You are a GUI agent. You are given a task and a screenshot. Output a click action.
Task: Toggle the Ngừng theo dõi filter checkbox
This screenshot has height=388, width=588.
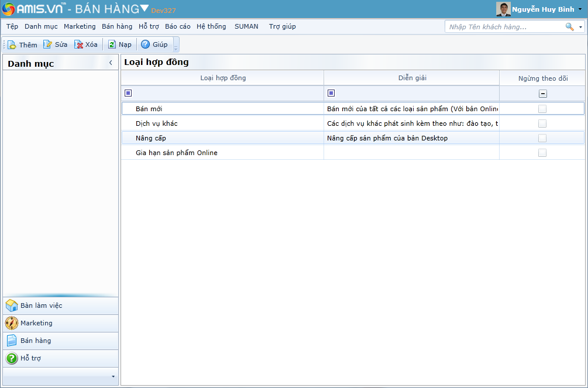point(542,94)
